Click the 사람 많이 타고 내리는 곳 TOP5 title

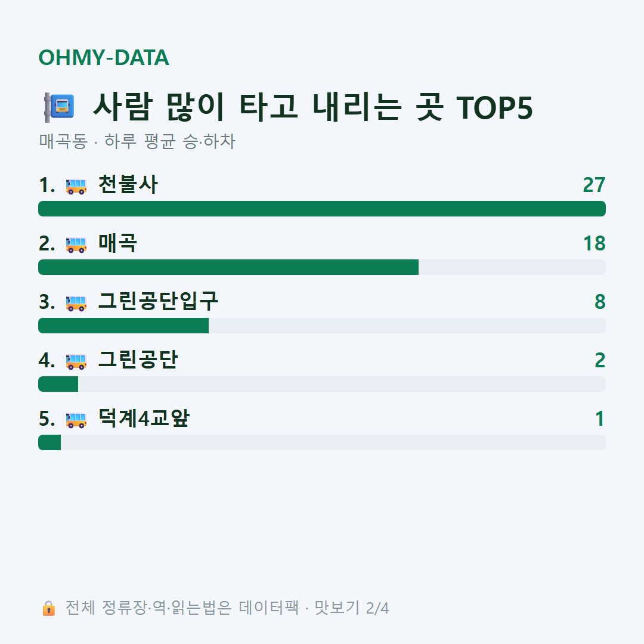point(313,107)
